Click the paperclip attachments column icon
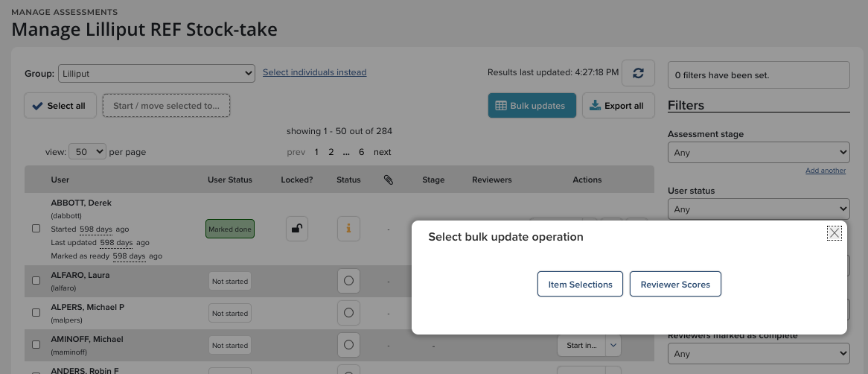The height and width of the screenshot is (374, 868). click(388, 180)
